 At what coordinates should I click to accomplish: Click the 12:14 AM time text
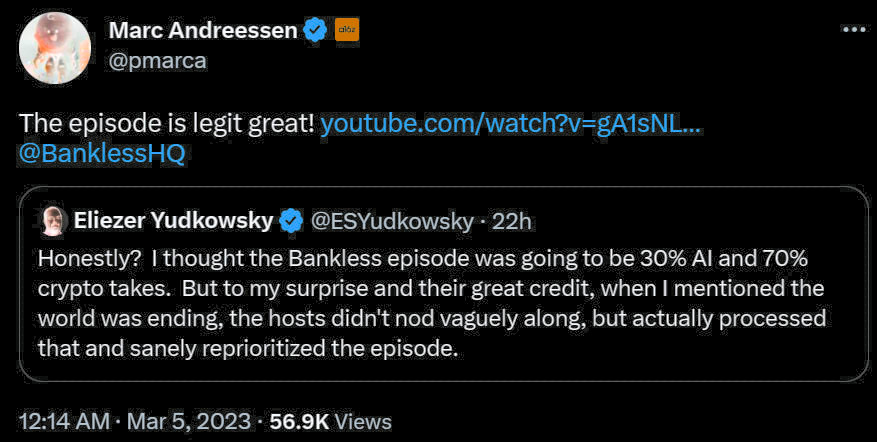click(62, 422)
